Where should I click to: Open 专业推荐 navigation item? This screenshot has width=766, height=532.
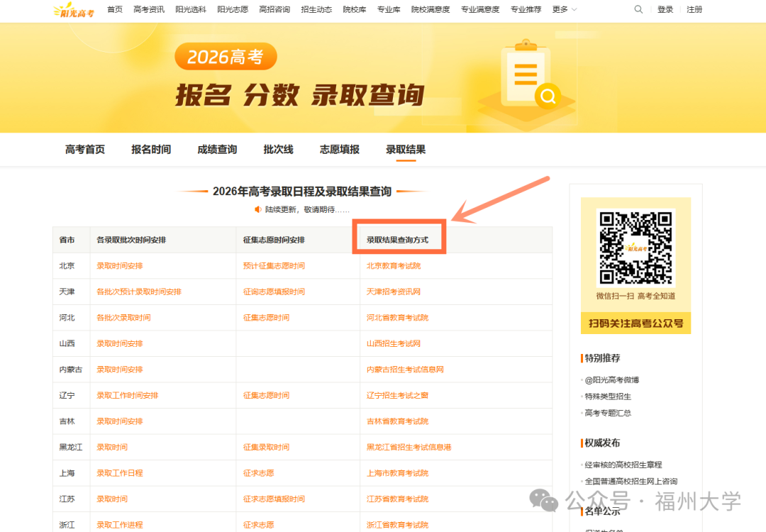pos(526,9)
